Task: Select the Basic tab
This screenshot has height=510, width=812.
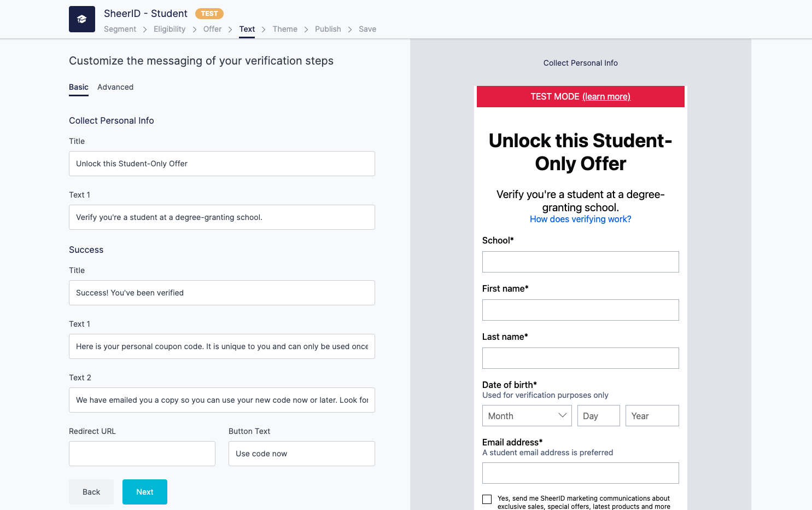Action: pyautogui.click(x=78, y=87)
